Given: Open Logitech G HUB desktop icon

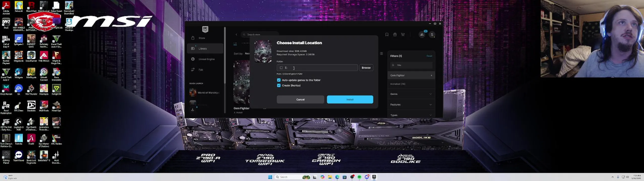Looking at the screenshot, I should (19, 124).
